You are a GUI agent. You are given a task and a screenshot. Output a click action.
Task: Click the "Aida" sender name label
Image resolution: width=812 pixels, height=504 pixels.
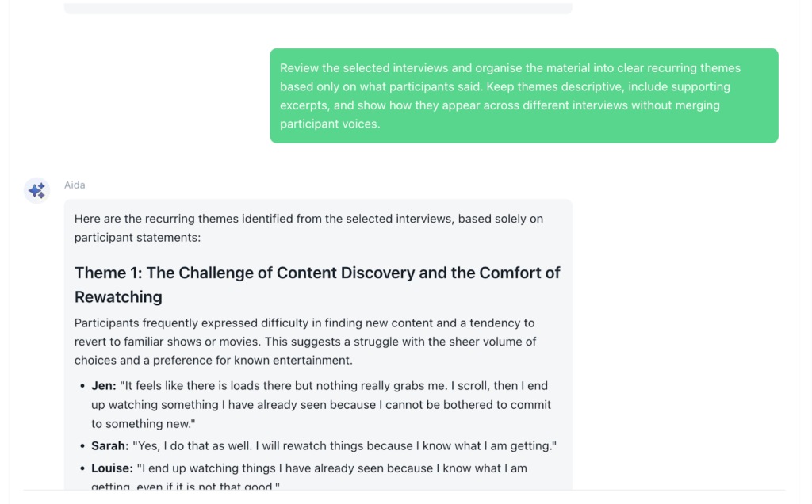[x=75, y=185]
